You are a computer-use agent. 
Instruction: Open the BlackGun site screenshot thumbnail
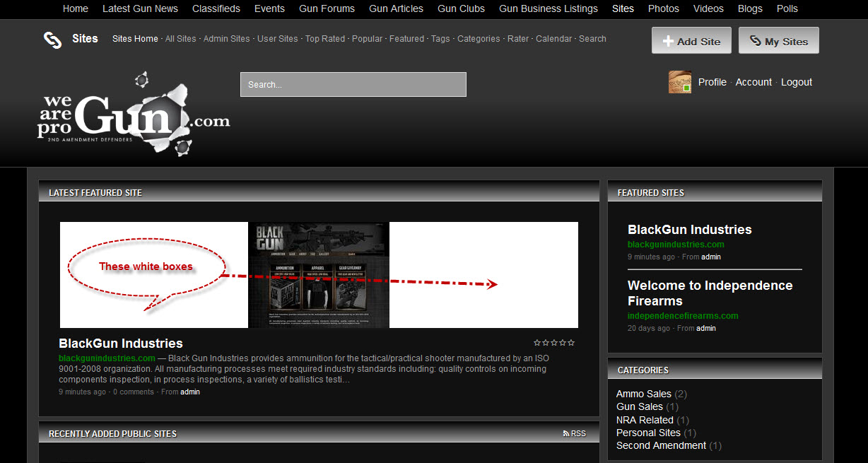click(x=319, y=275)
